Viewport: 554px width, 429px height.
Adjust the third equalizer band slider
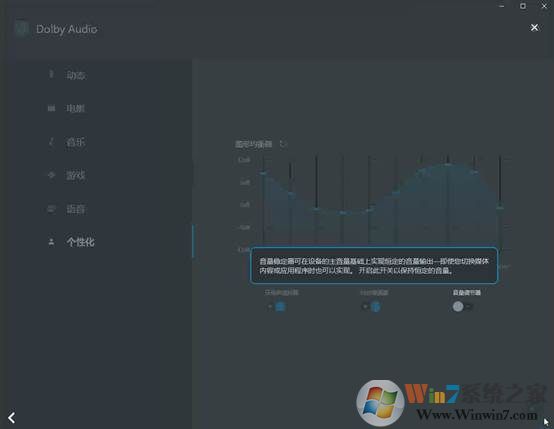pyautogui.click(x=317, y=209)
